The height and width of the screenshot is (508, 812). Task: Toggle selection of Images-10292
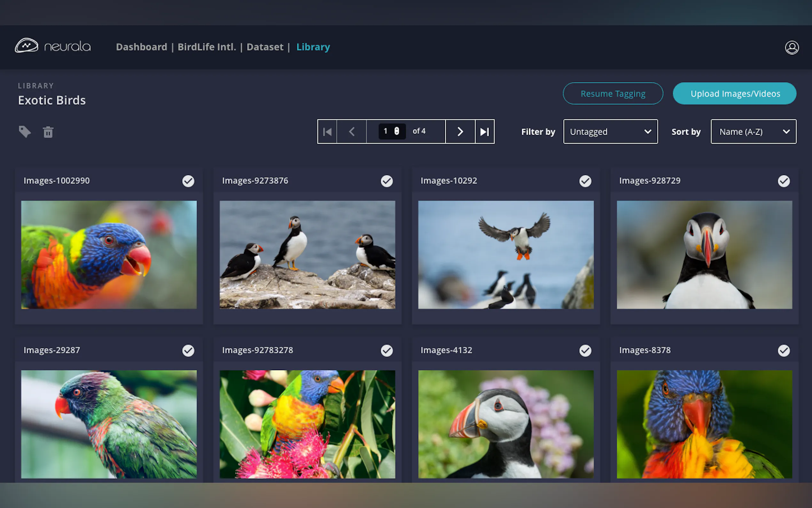pos(585,181)
